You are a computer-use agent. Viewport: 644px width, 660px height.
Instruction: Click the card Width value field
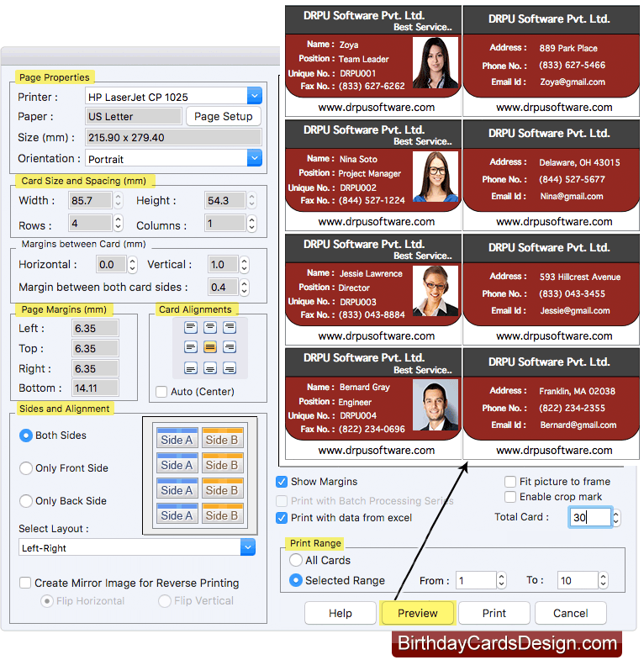pos(90,200)
